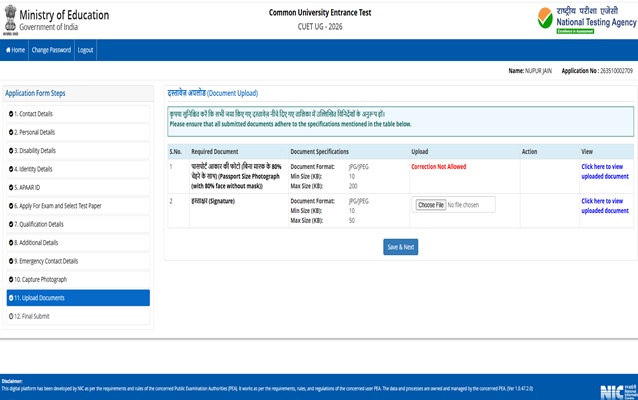
Task: Click the Common University Entrance Test title
Action: (x=320, y=13)
